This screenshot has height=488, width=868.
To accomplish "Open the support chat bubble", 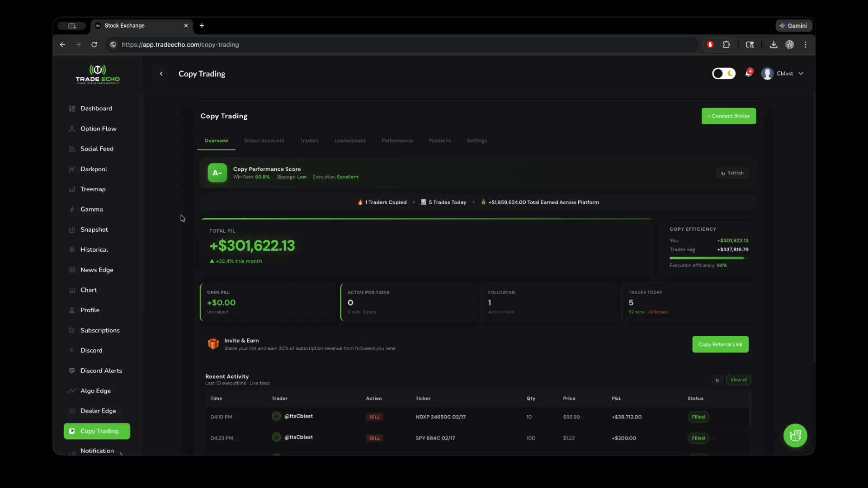I will point(795,436).
